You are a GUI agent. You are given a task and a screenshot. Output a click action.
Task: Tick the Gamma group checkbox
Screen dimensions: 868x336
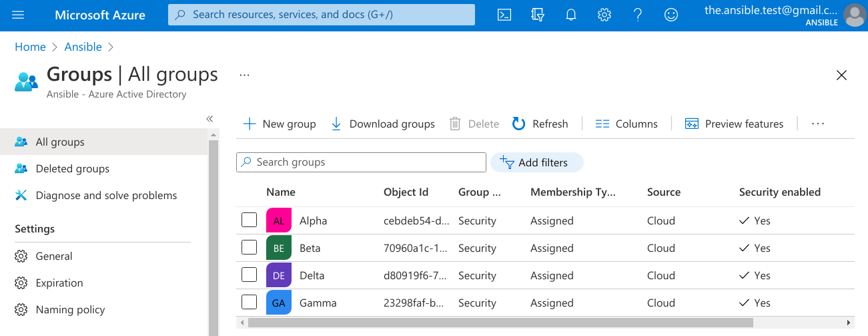coord(249,303)
